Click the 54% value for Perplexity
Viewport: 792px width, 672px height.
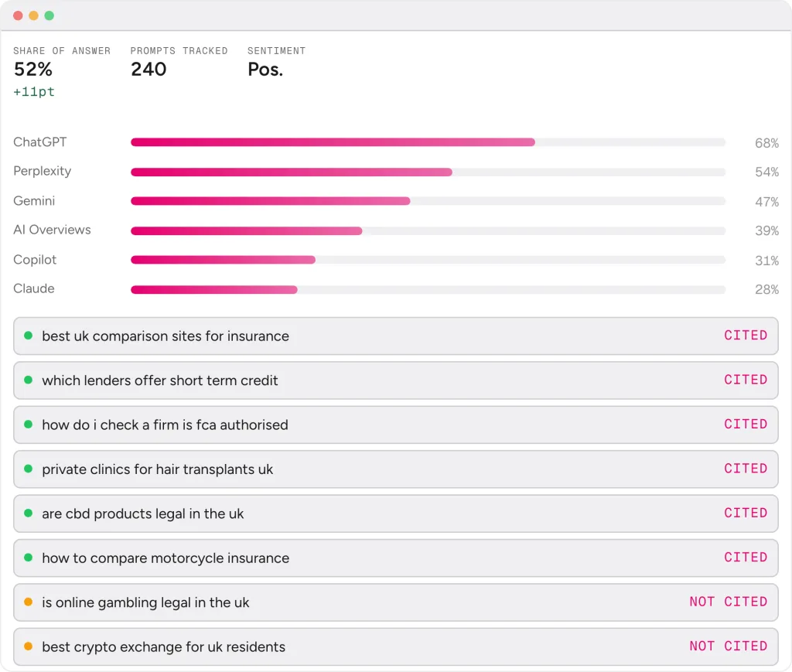tap(766, 172)
